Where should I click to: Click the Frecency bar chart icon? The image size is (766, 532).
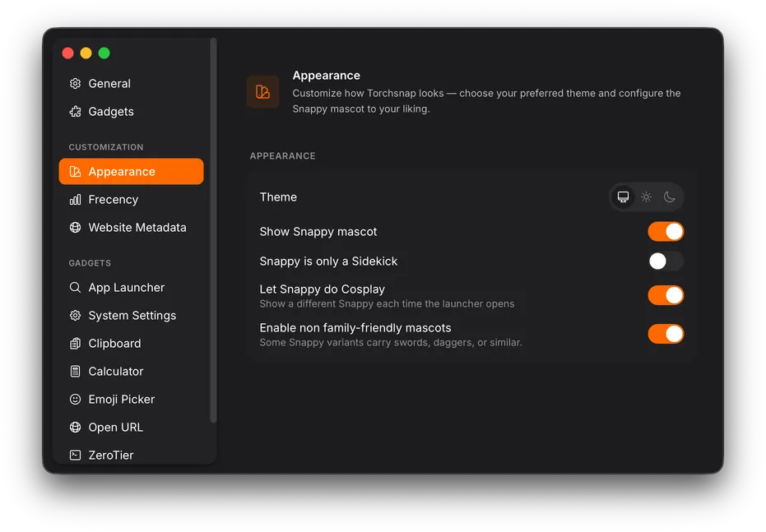coord(75,199)
